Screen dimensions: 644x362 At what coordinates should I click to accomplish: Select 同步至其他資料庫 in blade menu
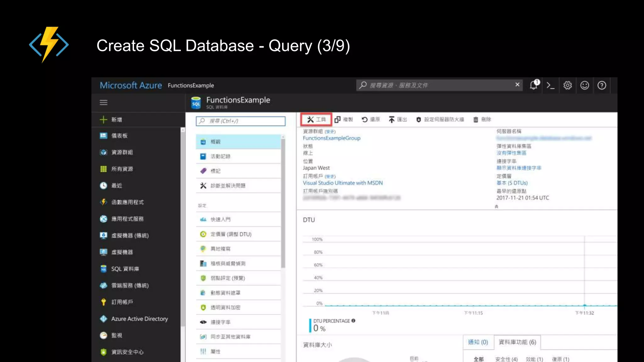[238, 337]
